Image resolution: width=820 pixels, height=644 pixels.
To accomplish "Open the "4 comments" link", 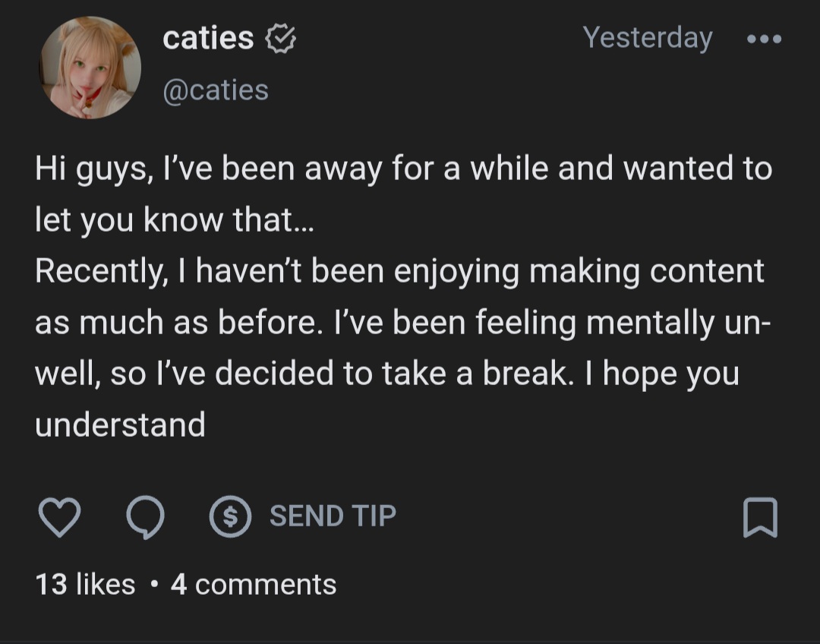I will [254, 584].
